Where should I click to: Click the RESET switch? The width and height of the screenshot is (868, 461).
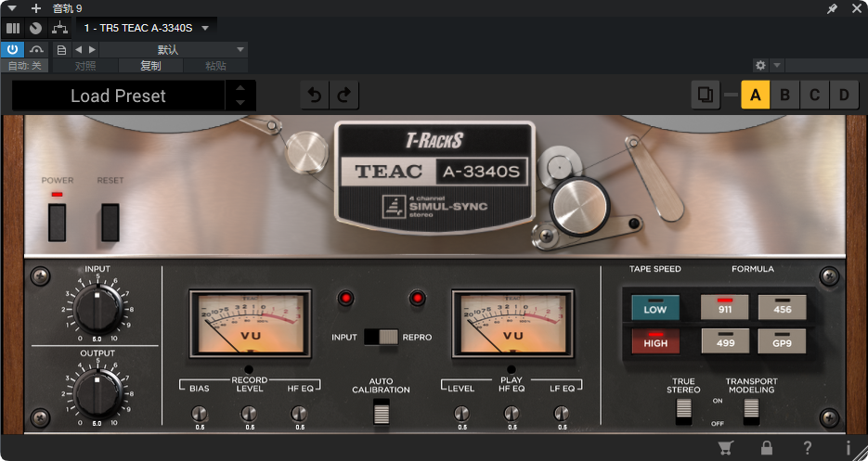110,223
